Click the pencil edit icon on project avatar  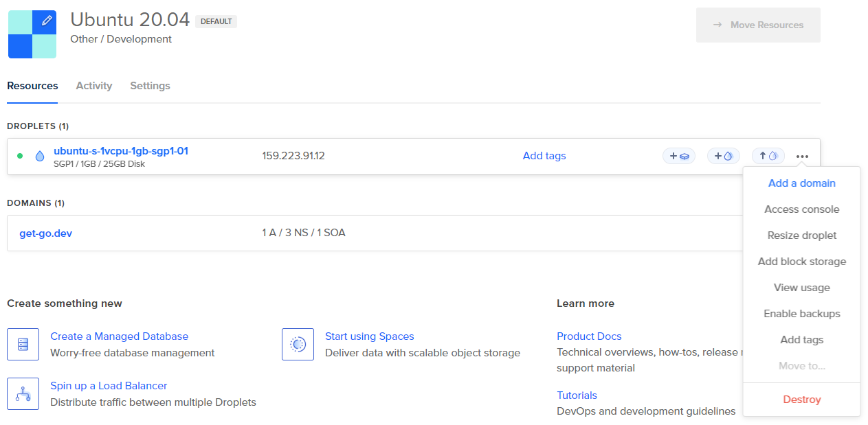click(x=47, y=21)
